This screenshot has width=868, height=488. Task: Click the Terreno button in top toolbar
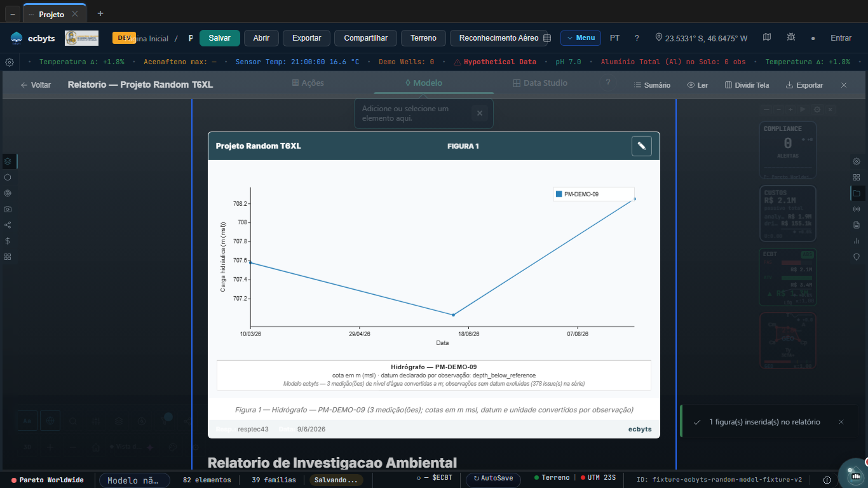click(423, 38)
